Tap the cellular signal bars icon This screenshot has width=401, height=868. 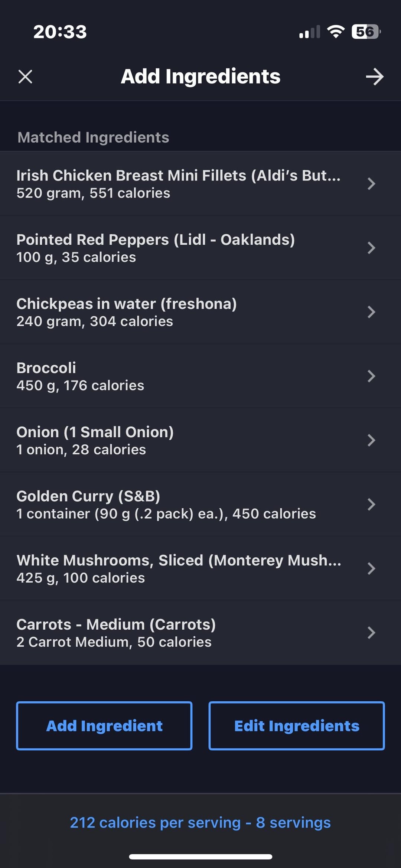[x=309, y=32]
